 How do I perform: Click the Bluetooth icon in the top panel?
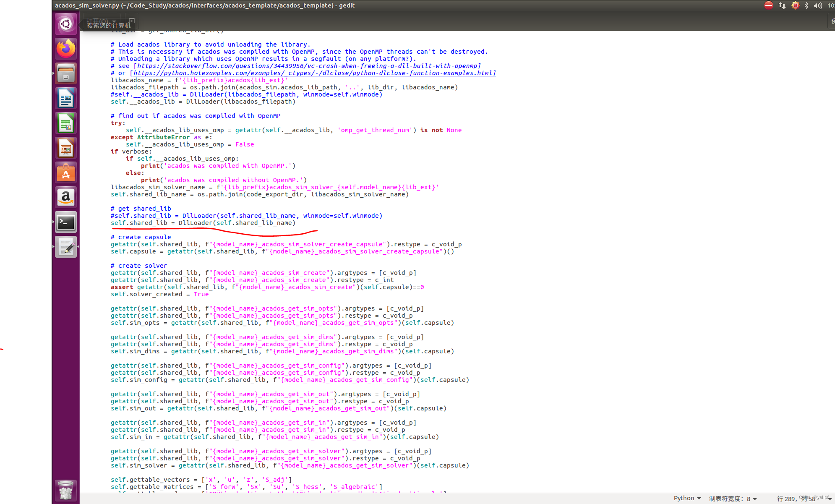click(806, 5)
